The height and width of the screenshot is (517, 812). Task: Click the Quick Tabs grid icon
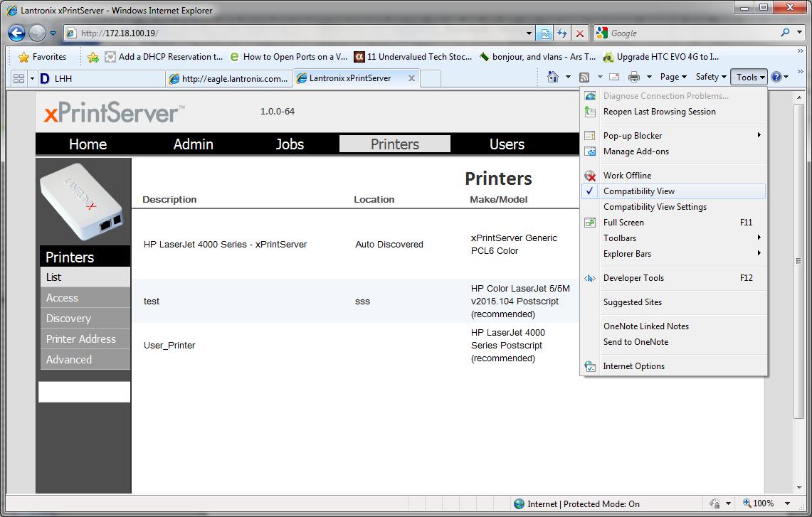pyautogui.click(x=19, y=78)
